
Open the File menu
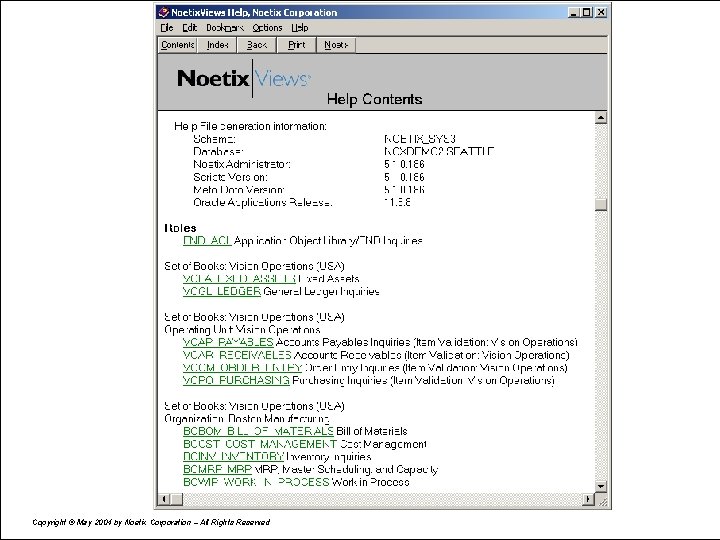167,28
